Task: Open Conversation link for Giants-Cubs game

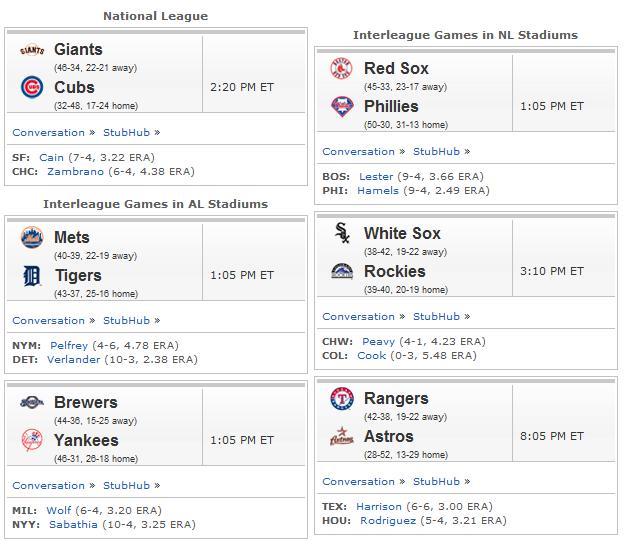Action: coord(48,133)
